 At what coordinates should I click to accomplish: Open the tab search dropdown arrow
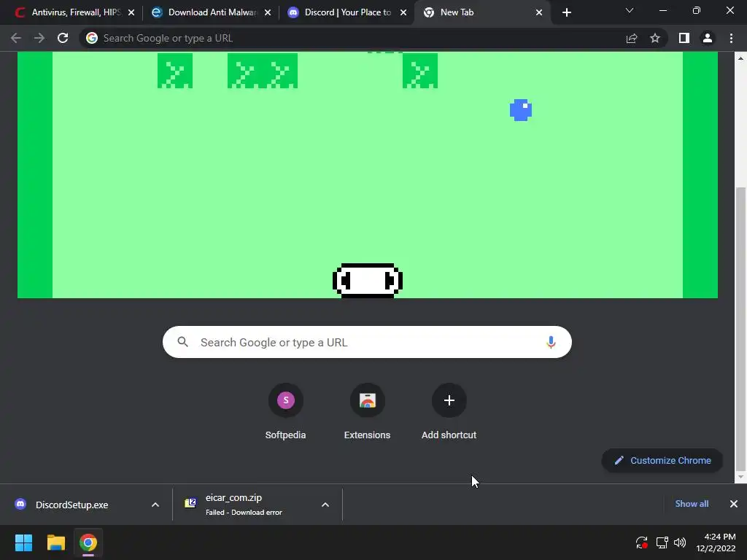[x=630, y=10]
